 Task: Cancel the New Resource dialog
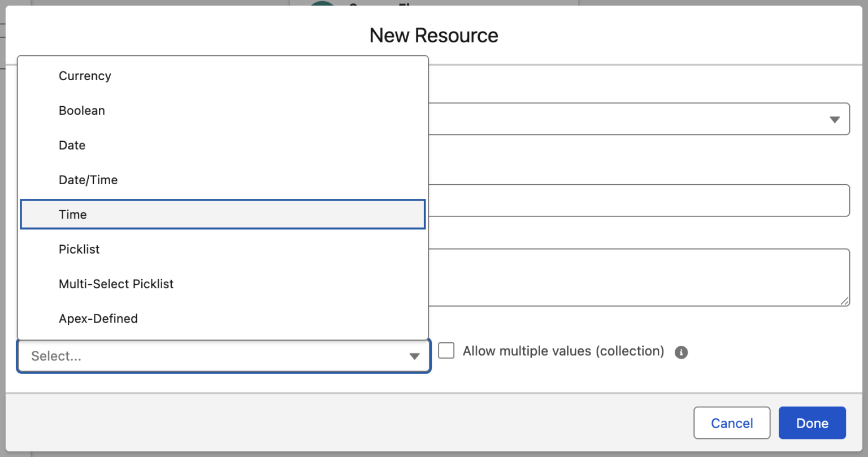click(x=732, y=423)
